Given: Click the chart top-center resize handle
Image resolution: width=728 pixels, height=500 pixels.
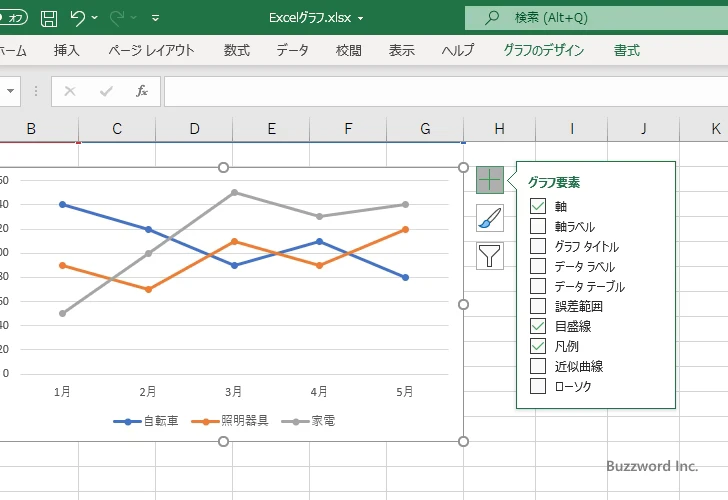Looking at the screenshot, I should [x=223, y=168].
